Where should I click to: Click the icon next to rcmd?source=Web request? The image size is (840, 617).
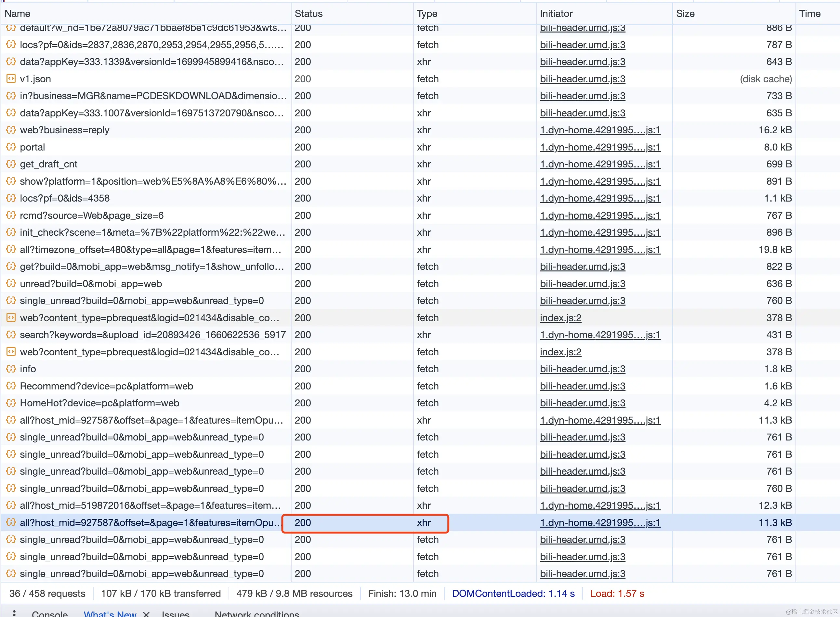pos(11,215)
